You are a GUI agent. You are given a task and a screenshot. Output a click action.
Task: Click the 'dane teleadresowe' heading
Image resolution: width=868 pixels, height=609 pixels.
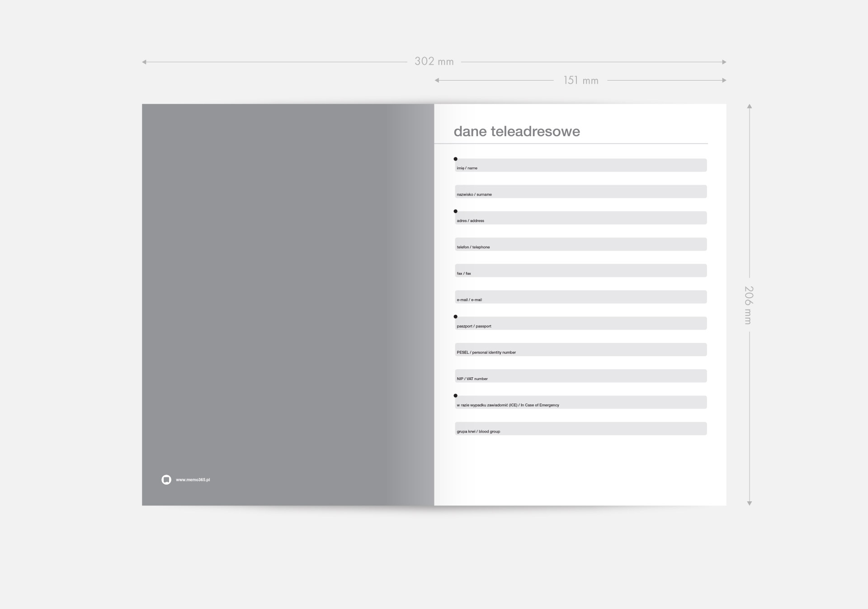point(517,131)
